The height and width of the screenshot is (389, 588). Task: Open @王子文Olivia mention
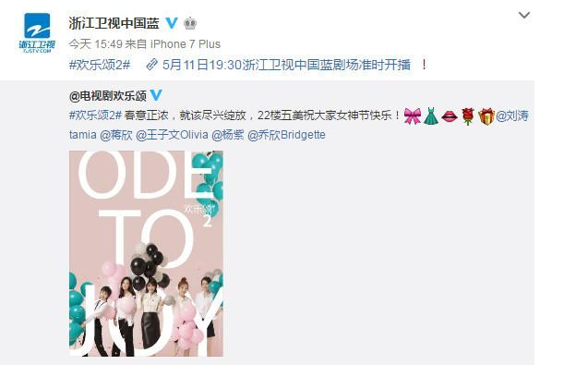[x=172, y=135]
